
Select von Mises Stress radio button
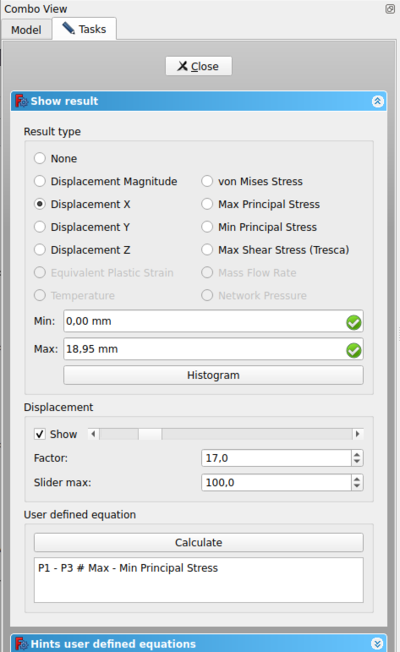tap(207, 181)
